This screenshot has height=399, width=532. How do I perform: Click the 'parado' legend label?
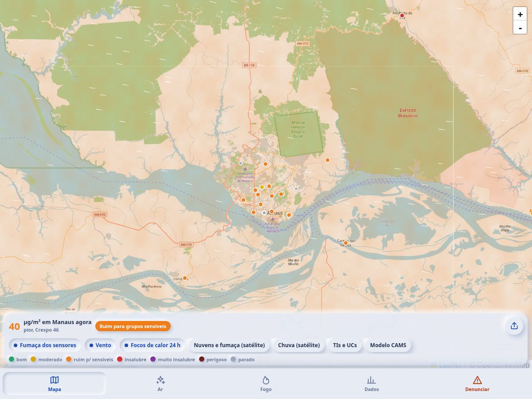[246, 360]
